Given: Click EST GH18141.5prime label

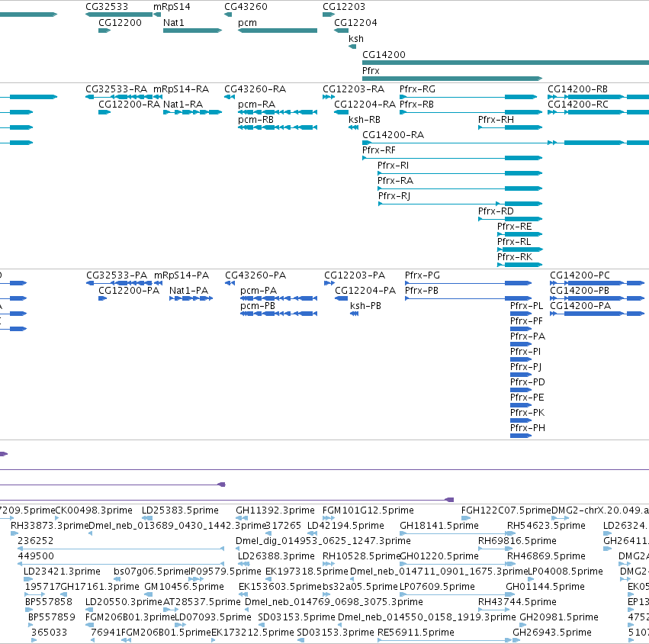Looking at the screenshot, I should tap(439, 526).
